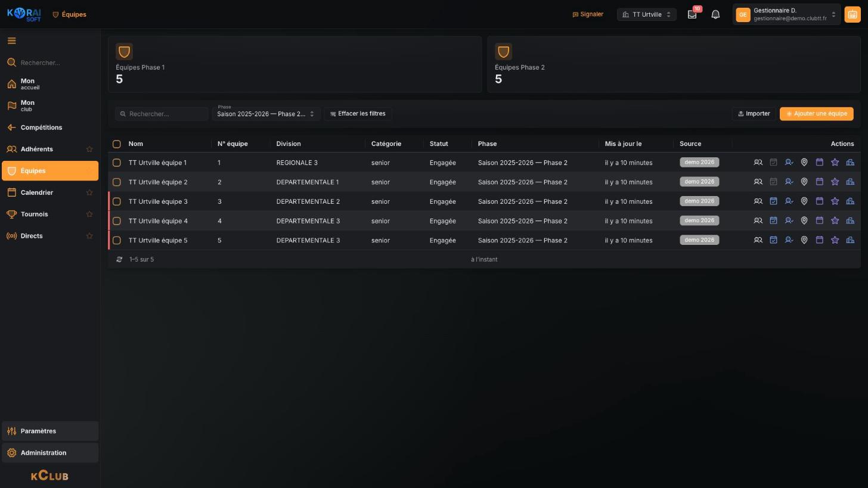
Task: Sort the table by the Division column header
Action: 289,144
